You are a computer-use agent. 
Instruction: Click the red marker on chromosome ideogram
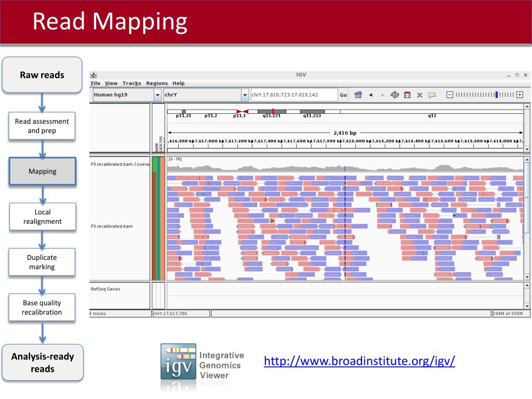[x=273, y=111]
